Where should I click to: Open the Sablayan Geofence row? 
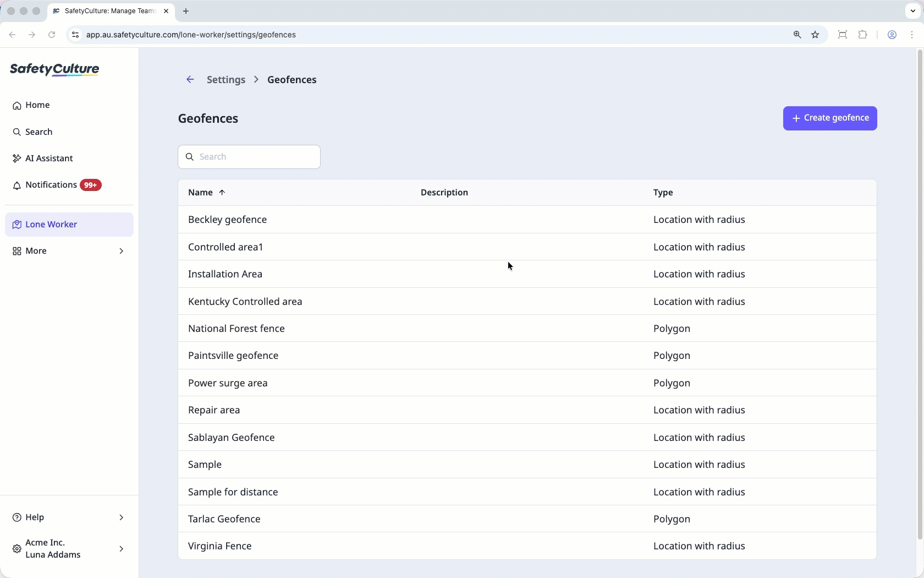point(527,438)
